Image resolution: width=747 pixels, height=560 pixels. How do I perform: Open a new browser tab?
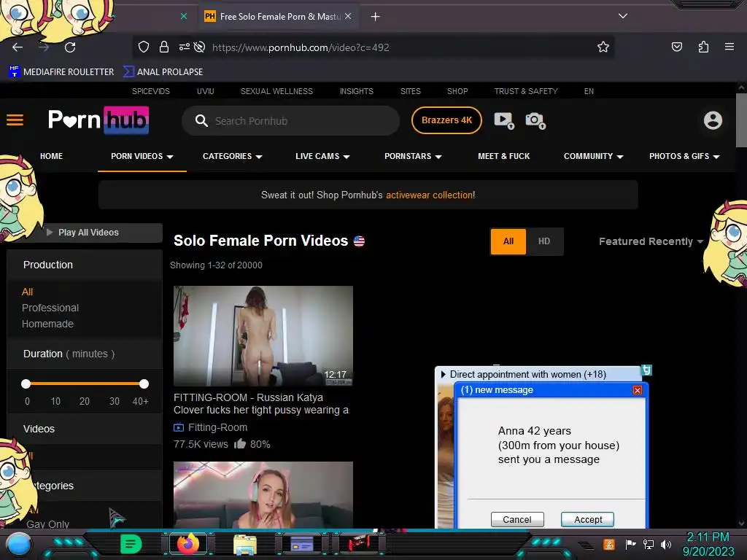pyautogui.click(x=376, y=17)
